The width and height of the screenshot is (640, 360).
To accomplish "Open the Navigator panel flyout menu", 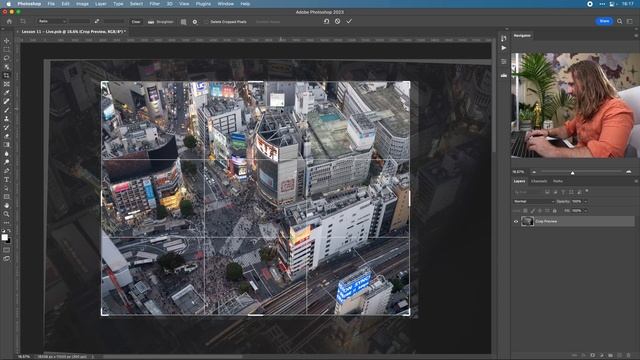I will click(636, 36).
